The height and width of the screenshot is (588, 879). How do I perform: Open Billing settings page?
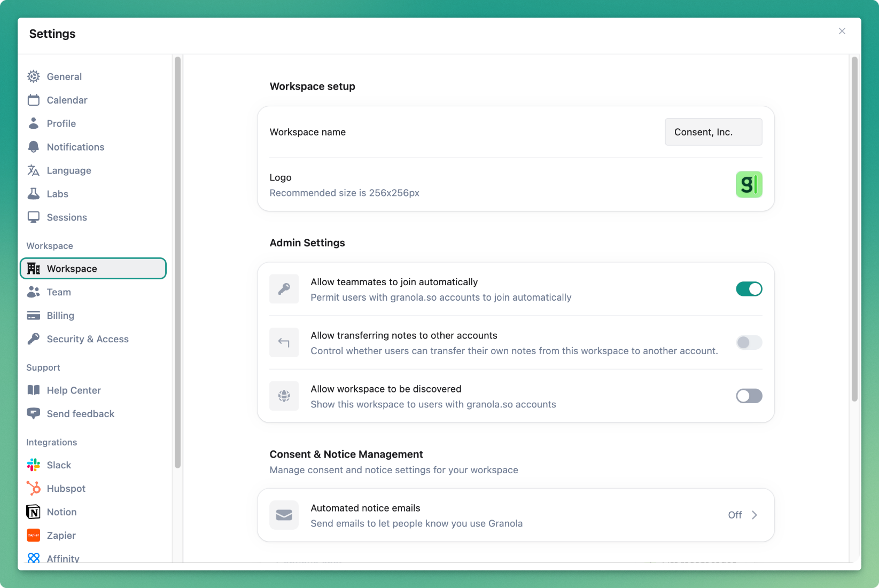(60, 316)
